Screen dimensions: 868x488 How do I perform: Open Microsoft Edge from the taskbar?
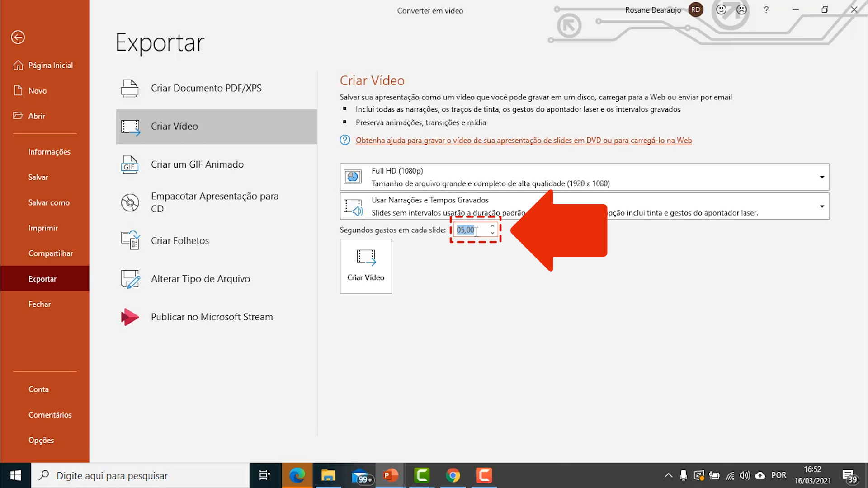297,475
